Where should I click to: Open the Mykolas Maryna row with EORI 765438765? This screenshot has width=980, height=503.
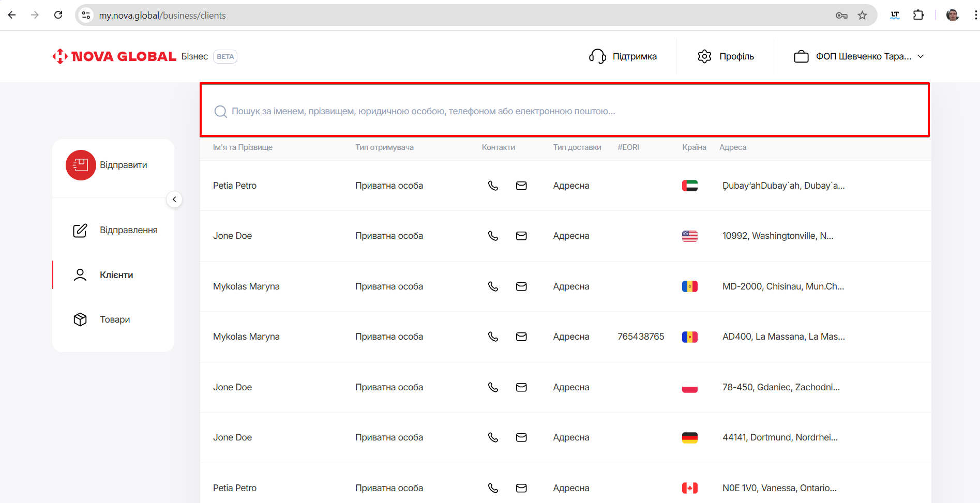246,337
